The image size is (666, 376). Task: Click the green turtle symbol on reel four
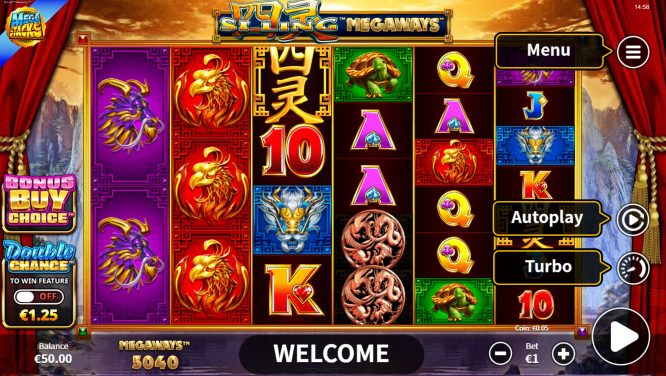pyautogui.click(x=373, y=74)
